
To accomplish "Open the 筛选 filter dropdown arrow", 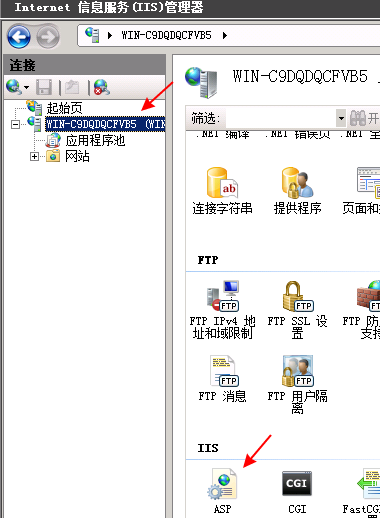I will (341, 118).
